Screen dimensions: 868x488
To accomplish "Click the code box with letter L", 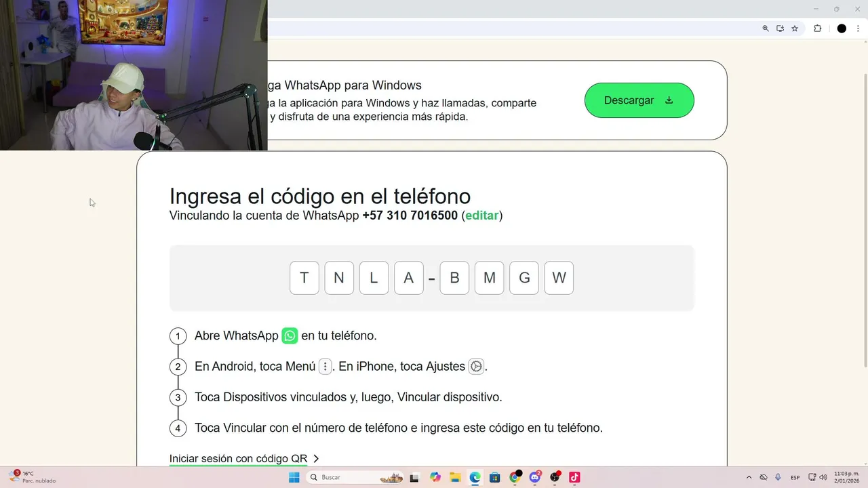I will [x=374, y=278].
